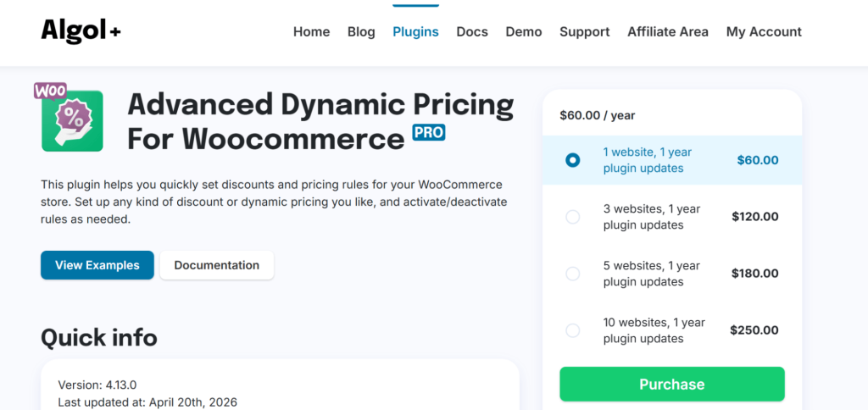868x410 pixels.
Task: Go to the Support page
Action: tap(585, 32)
